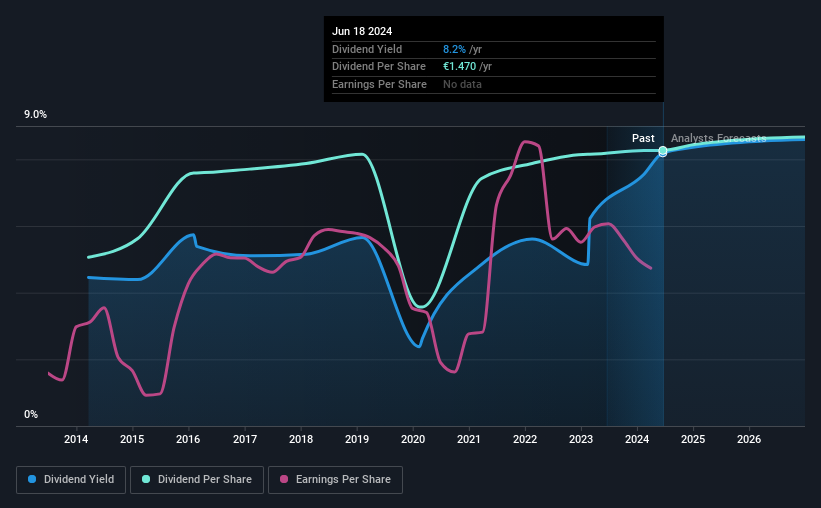Click the 2014 x-axis label
Viewport: 821px width, 508px height.
pyautogui.click(x=76, y=439)
